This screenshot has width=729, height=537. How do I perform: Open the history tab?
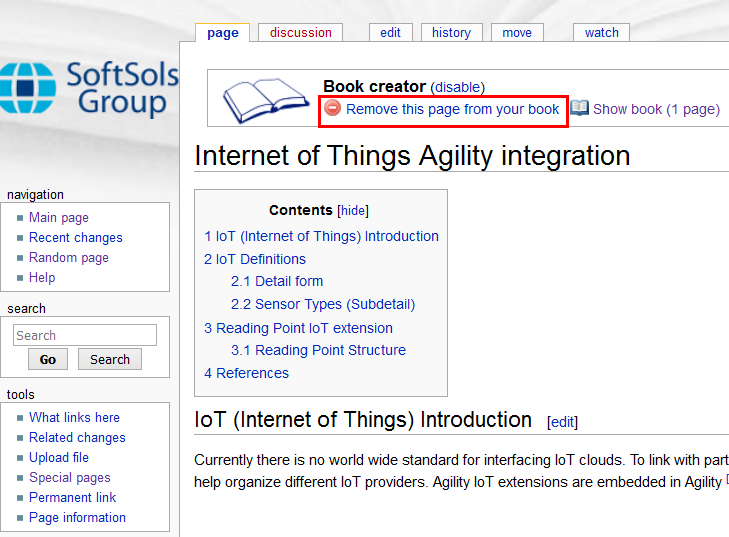tap(451, 33)
